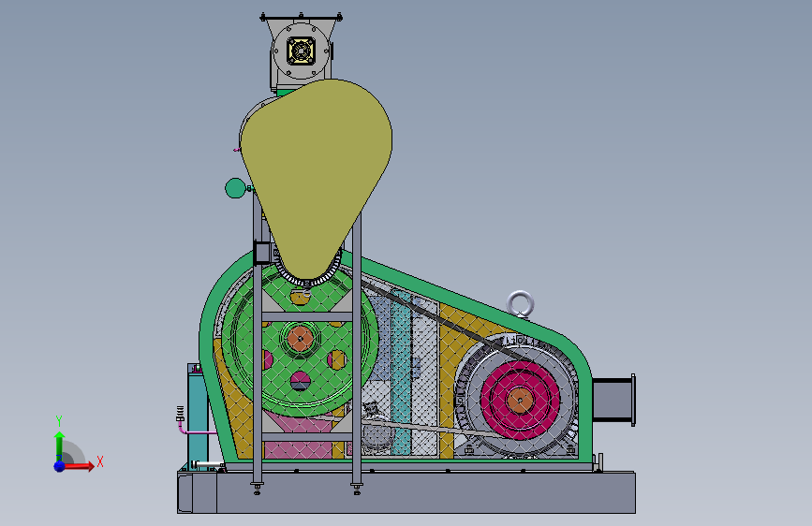This screenshot has width=812, height=526.
Task: Select the magenta motor pulley
Action: pos(520,400)
